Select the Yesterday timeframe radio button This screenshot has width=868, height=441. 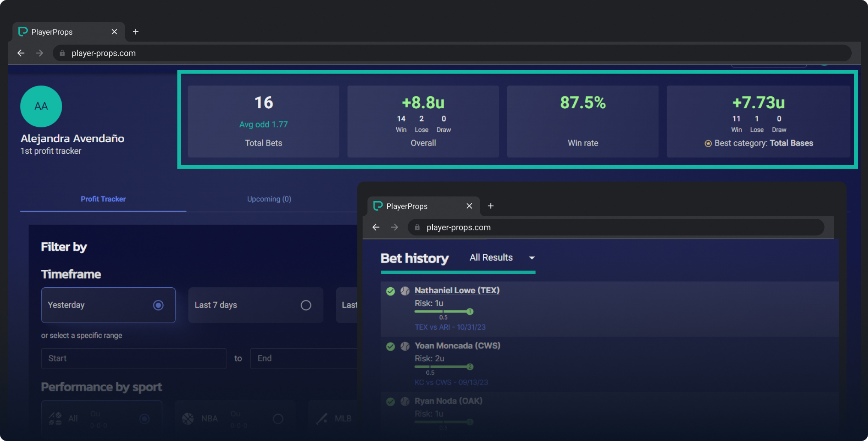(159, 305)
